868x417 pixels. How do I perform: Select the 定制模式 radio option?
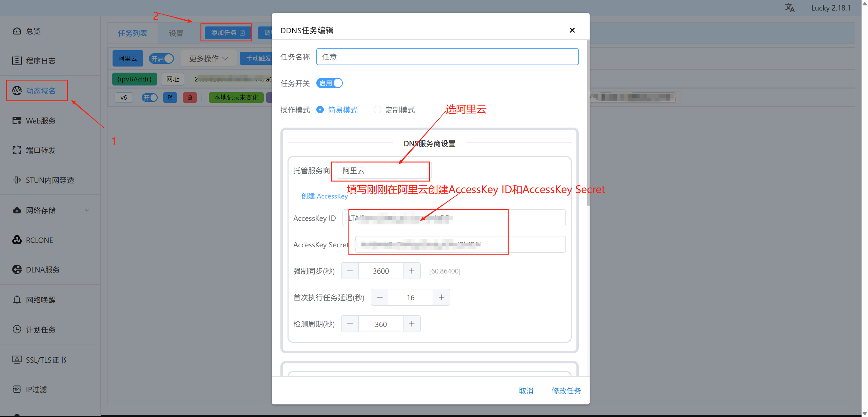tap(377, 110)
